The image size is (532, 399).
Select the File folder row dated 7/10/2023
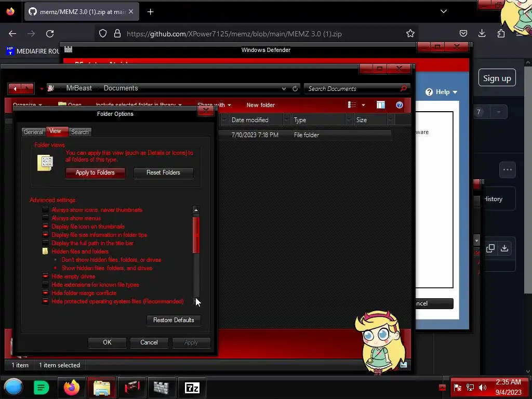pos(304,135)
